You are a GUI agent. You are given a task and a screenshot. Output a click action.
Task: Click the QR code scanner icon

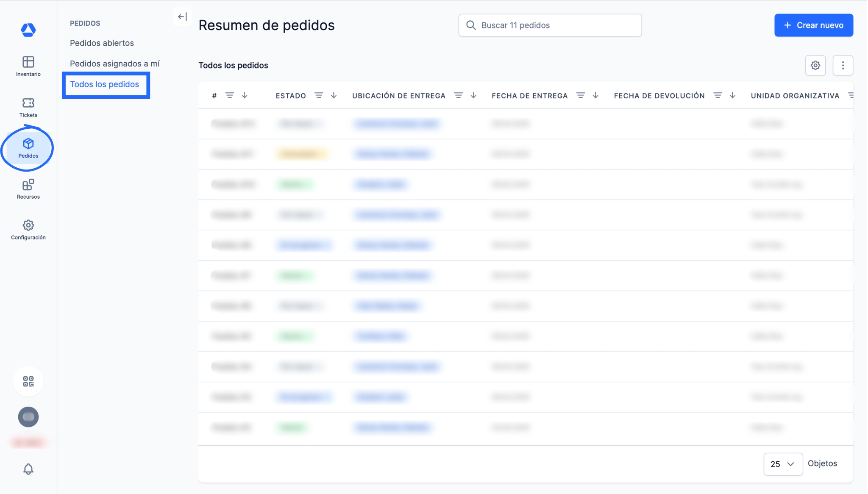click(28, 381)
